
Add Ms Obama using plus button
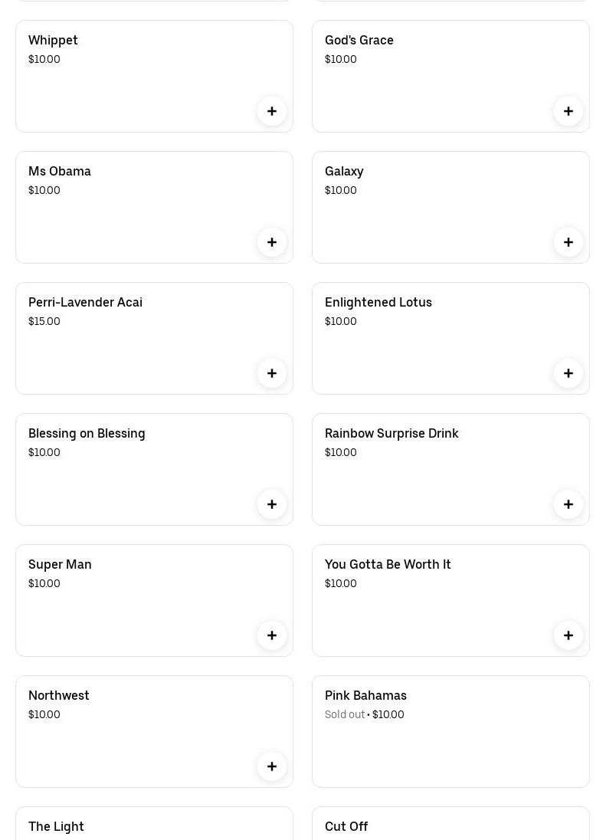pyautogui.click(x=272, y=242)
